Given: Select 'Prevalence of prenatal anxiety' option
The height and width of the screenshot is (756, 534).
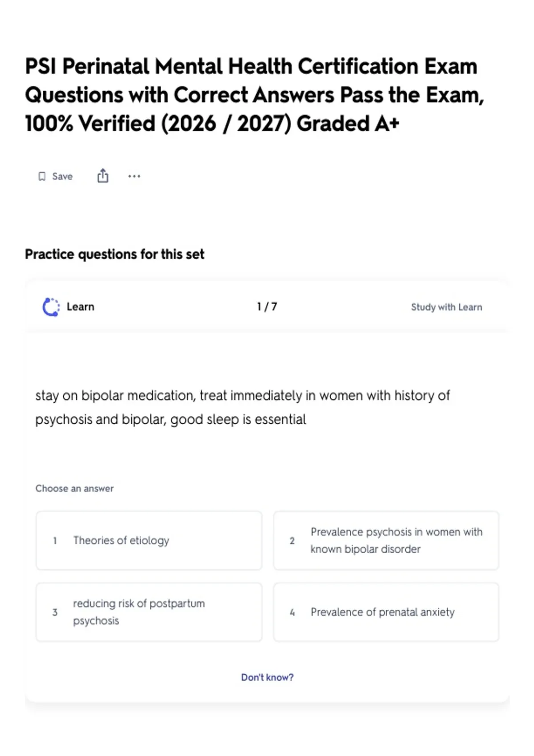Looking at the screenshot, I should click(386, 612).
